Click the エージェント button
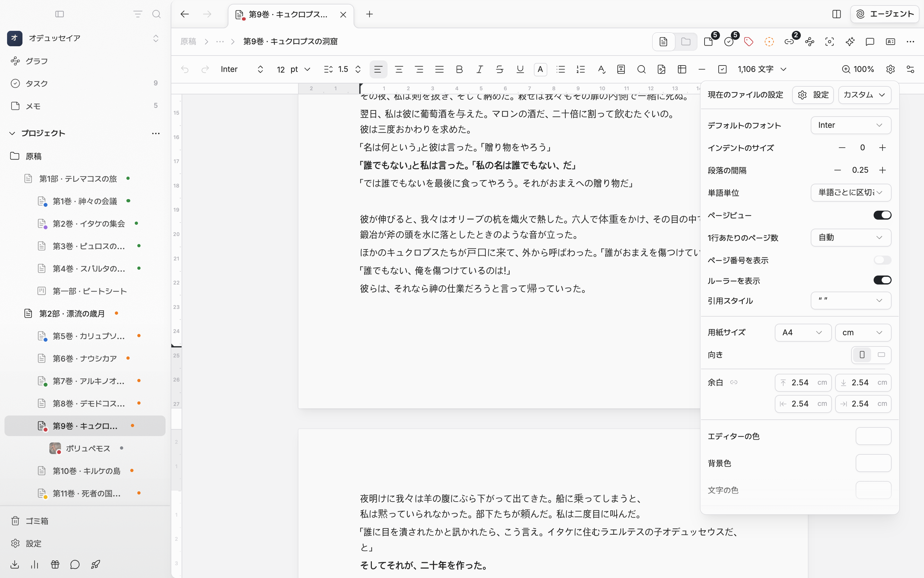Image resolution: width=924 pixels, height=578 pixels. point(884,14)
